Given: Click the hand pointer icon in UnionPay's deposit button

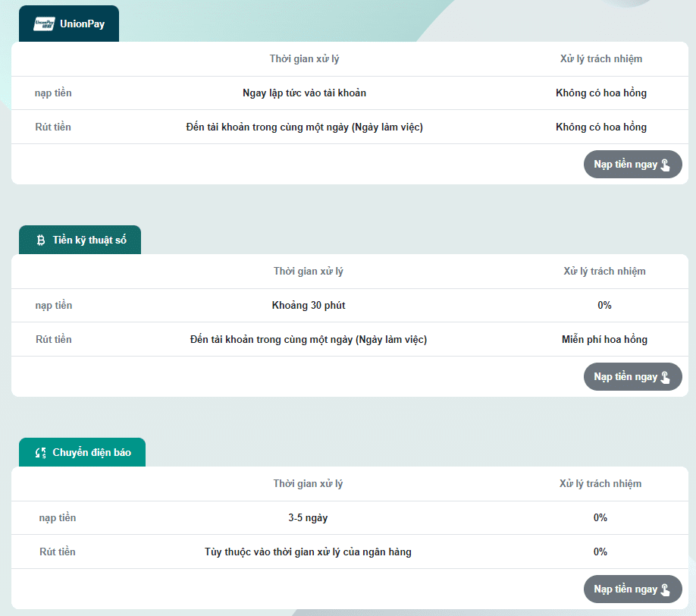Looking at the screenshot, I should [x=666, y=165].
